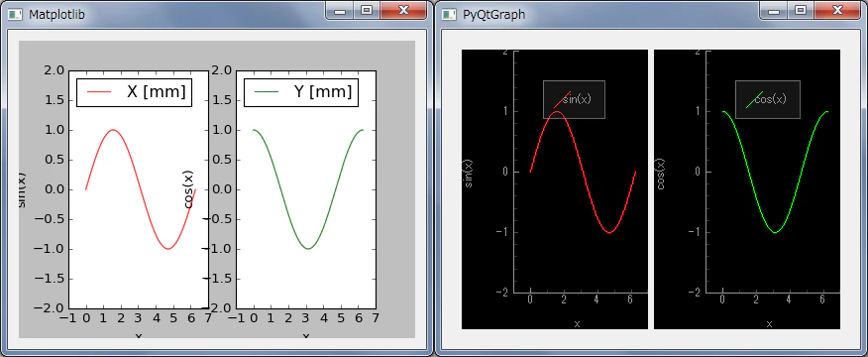Image resolution: width=868 pixels, height=357 pixels.
Task: Click the cos(x) legend box in PyQtGraph
Action: tap(767, 99)
